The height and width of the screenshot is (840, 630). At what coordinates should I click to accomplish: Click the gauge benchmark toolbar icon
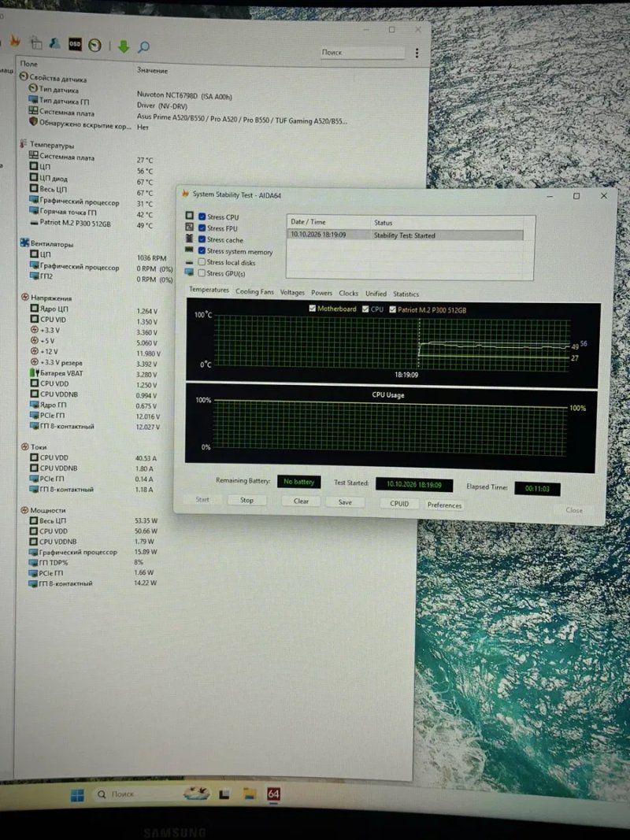94,46
